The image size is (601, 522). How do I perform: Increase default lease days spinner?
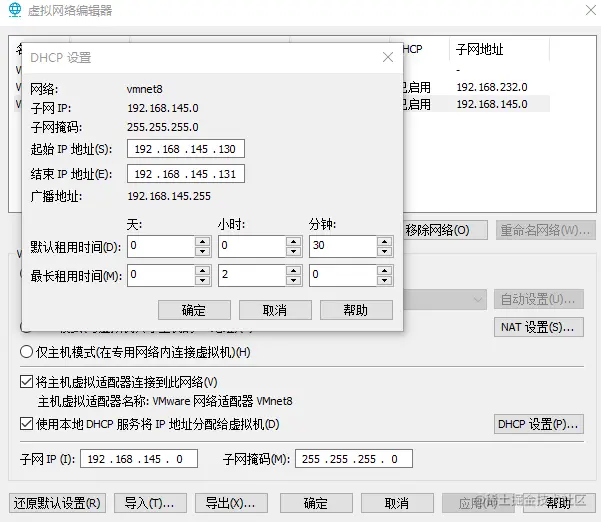click(x=202, y=241)
